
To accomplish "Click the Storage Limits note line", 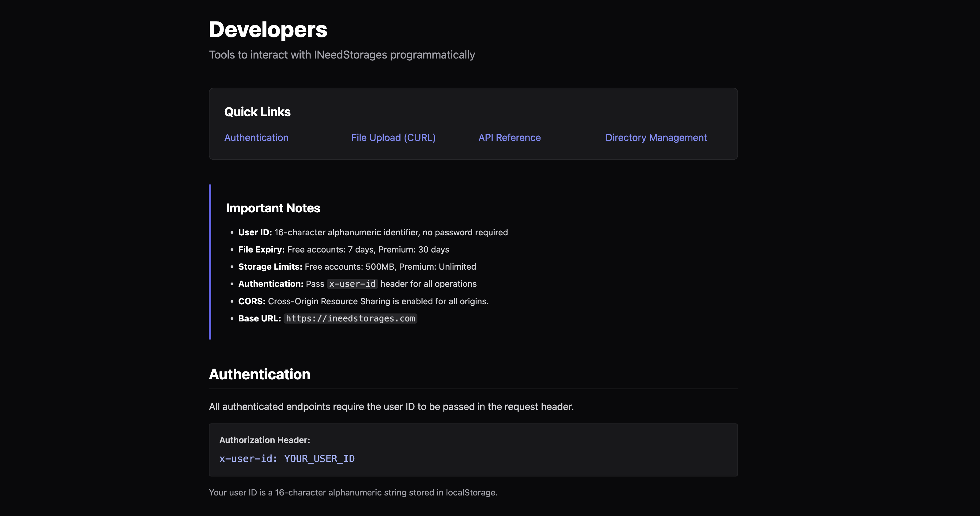I will tap(357, 266).
